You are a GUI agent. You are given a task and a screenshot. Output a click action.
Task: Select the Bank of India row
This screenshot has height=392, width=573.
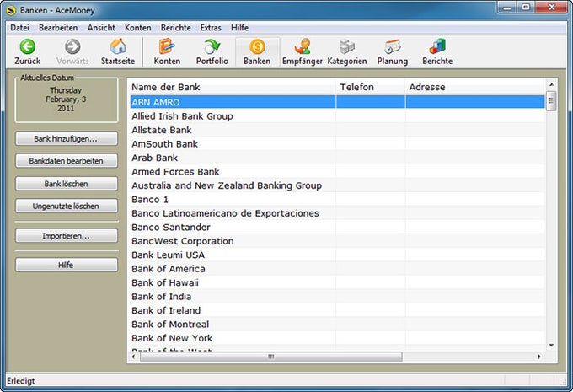tap(337, 297)
